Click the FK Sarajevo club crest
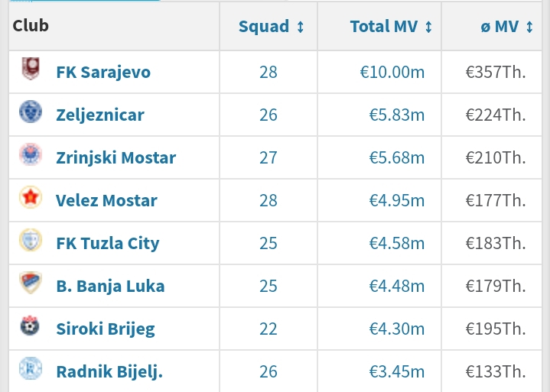This screenshot has width=550, height=392. click(x=31, y=69)
